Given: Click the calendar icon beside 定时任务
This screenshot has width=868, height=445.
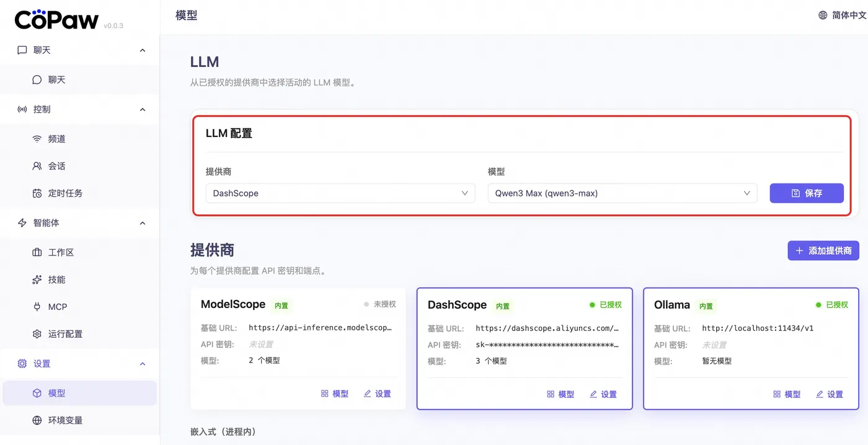Looking at the screenshot, I should coord(37,193).
